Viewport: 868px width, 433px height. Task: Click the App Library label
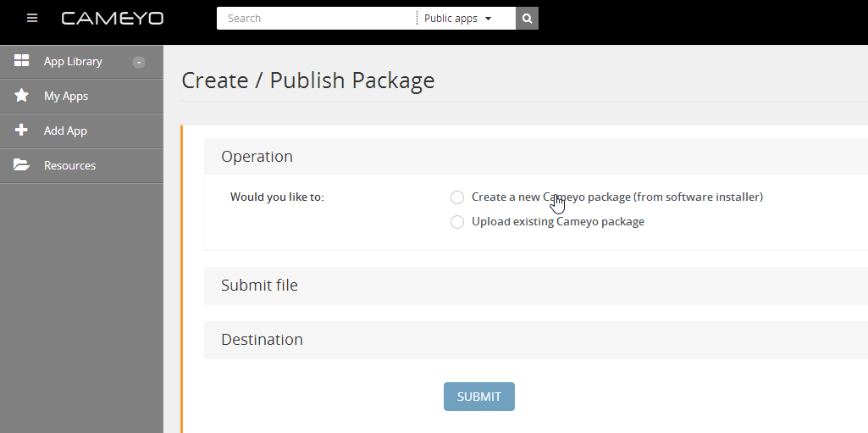pyautogui.click(x=73, y=62)
